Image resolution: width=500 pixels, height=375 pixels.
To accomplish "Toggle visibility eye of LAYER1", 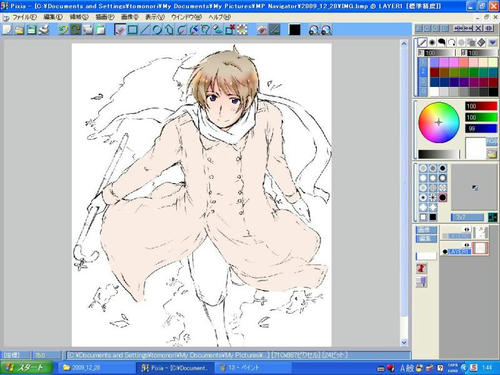I will click(x=467, y=245).
